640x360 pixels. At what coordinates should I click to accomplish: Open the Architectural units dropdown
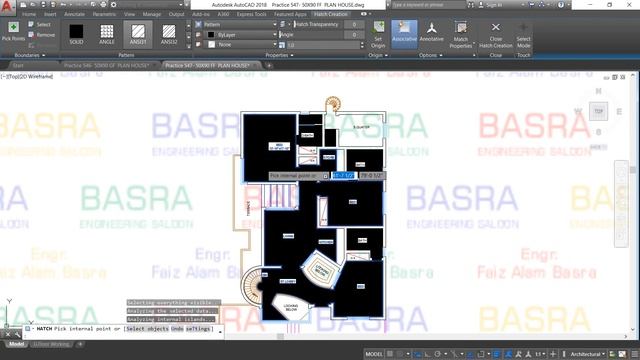[587, 354]
